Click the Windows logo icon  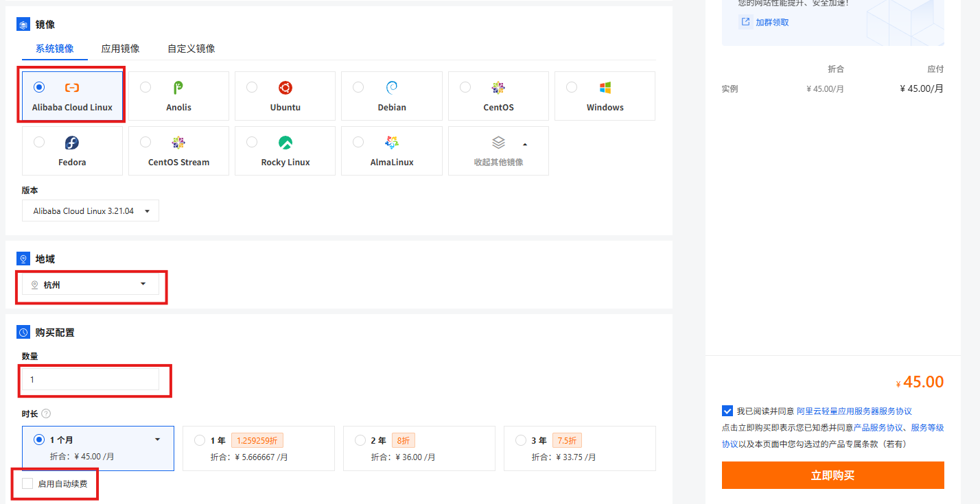(605, 88)
